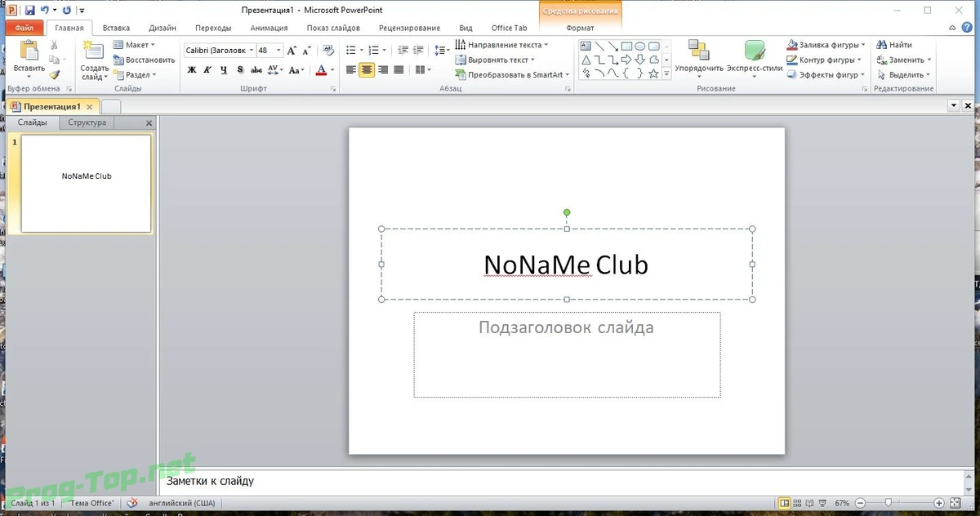Screen dimensions: 980x516
Task: Click the Восстановить reset button
Action: click(x=145, y=60)
